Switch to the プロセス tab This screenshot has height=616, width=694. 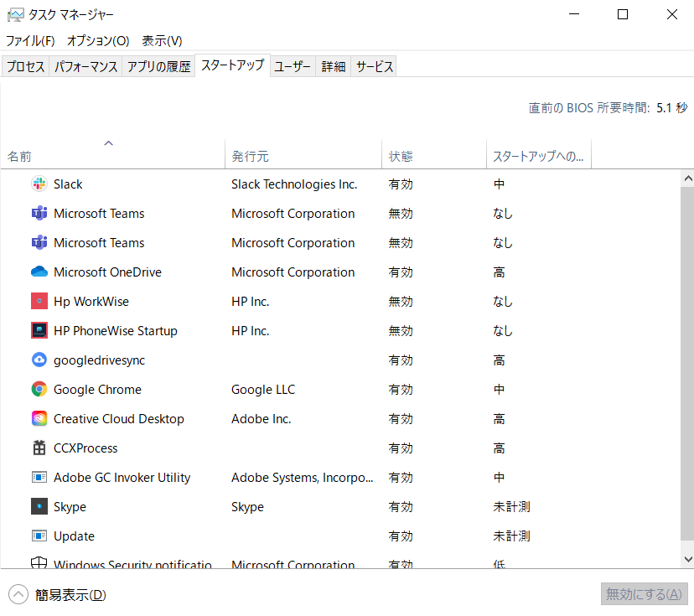(x=25, y=66)
